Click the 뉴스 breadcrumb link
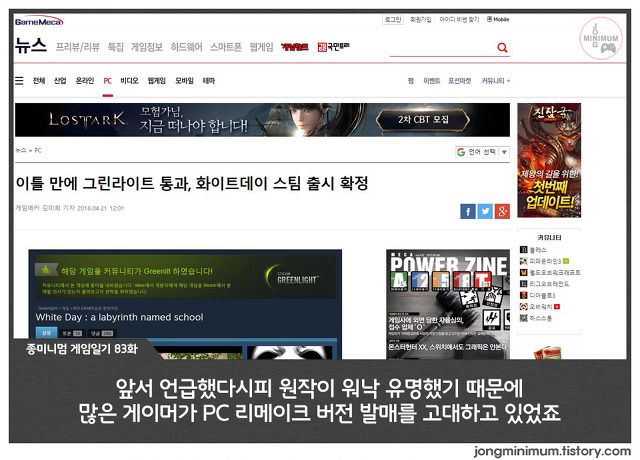 20,150
